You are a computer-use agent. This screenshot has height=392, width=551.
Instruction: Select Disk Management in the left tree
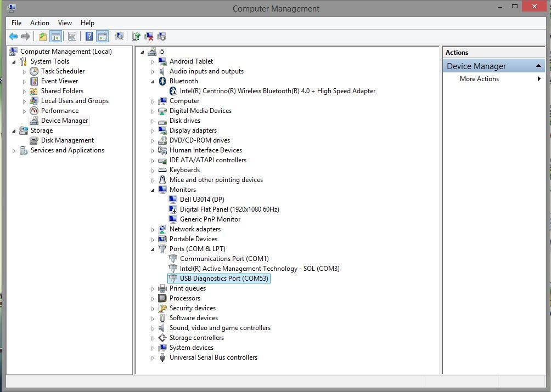click(x=67, y=140)
